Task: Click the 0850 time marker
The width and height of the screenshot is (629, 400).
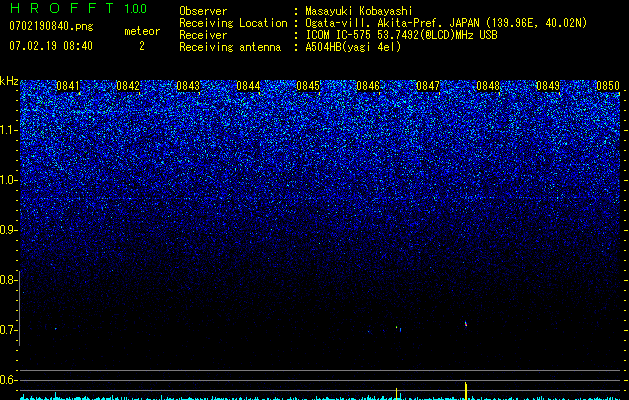Action: click(x=608, y=86)
